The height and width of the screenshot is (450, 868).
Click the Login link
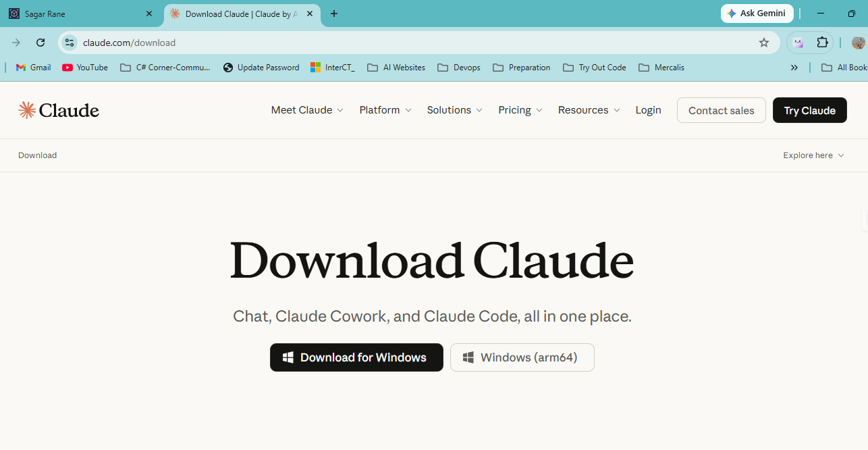point(648,110)
